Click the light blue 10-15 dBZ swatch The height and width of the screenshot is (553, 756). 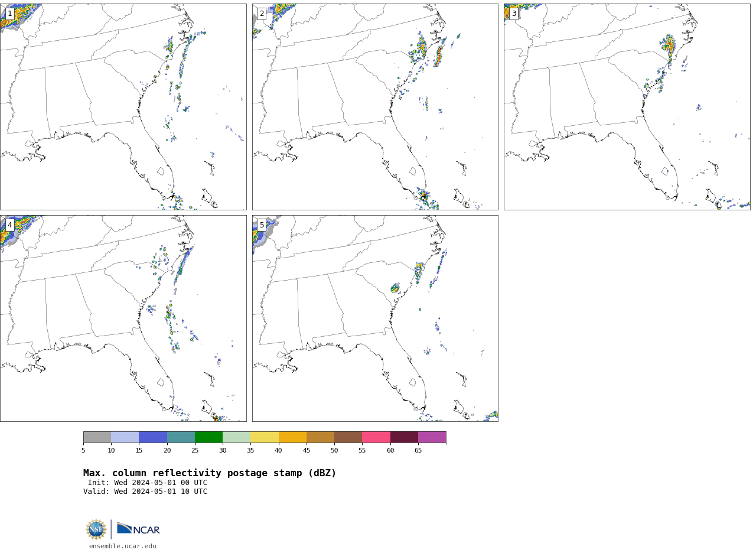tap(125, 437)
